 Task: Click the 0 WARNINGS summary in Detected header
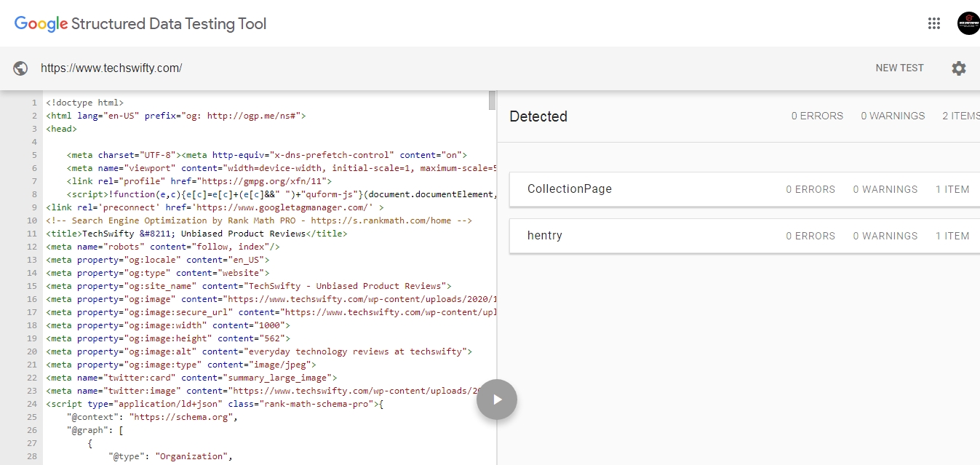tap(893, 116)
